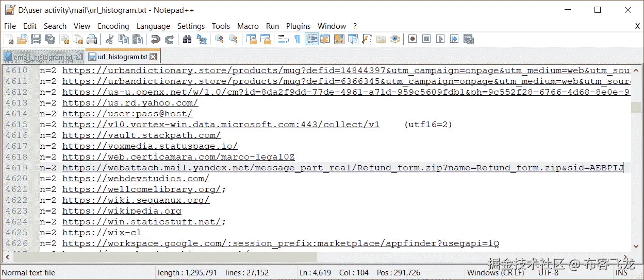Run the macro multiple times icon

[x=454, y=39]
